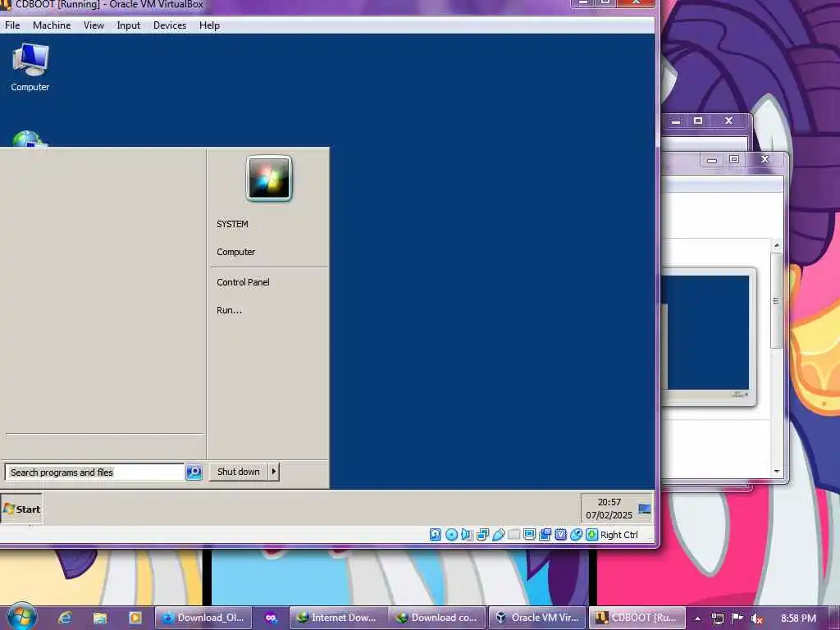Open the host Windows 7 Start orb
Screen dimensions: 840x630
pos(21,618)
